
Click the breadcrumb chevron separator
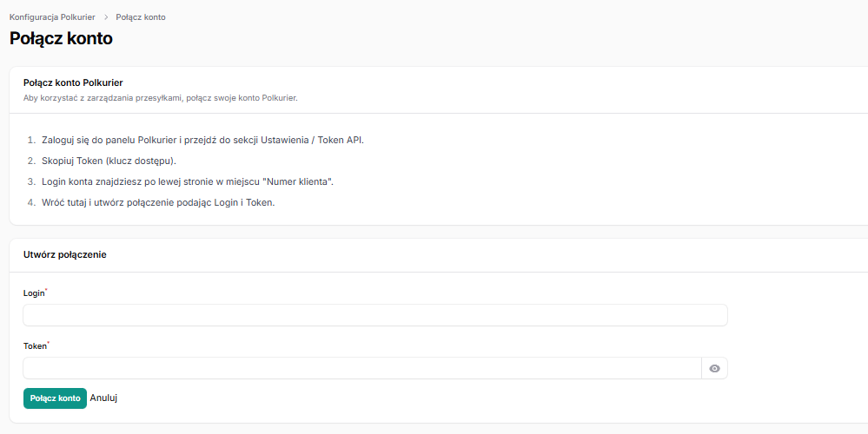pos(105,17)
